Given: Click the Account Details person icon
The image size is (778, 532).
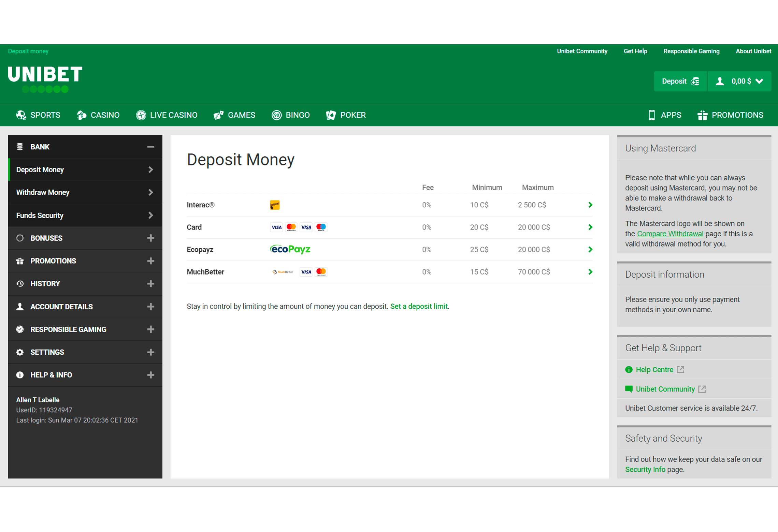Looking at the screenshot, I should 20,307.
